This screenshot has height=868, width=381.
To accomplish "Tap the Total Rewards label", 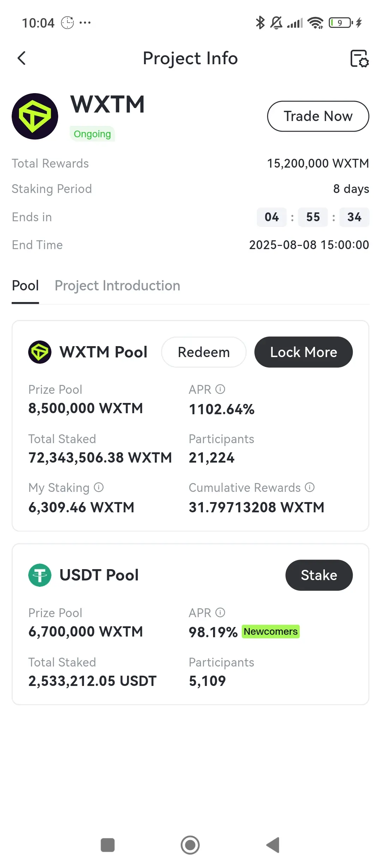I will click(50, 163).
